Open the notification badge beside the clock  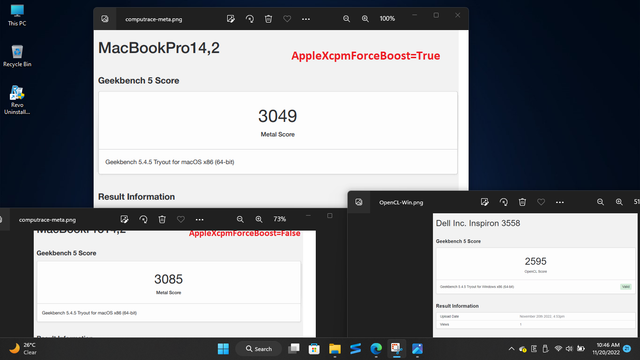(628, 349)
